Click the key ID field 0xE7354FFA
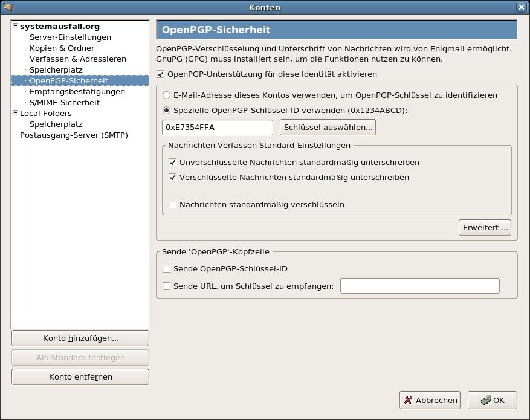Screen dimensions: 530x420 218,128
